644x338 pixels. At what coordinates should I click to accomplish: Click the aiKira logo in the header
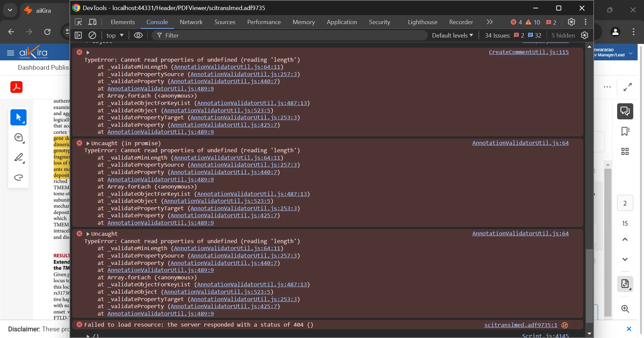point(34,52)
